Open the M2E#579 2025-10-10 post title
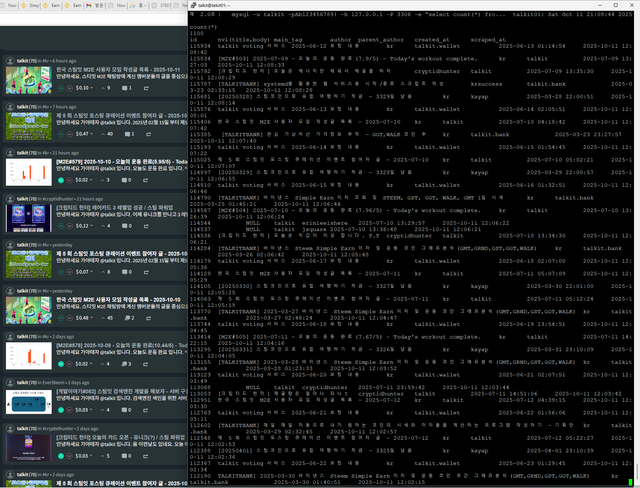 pos(121,162)
